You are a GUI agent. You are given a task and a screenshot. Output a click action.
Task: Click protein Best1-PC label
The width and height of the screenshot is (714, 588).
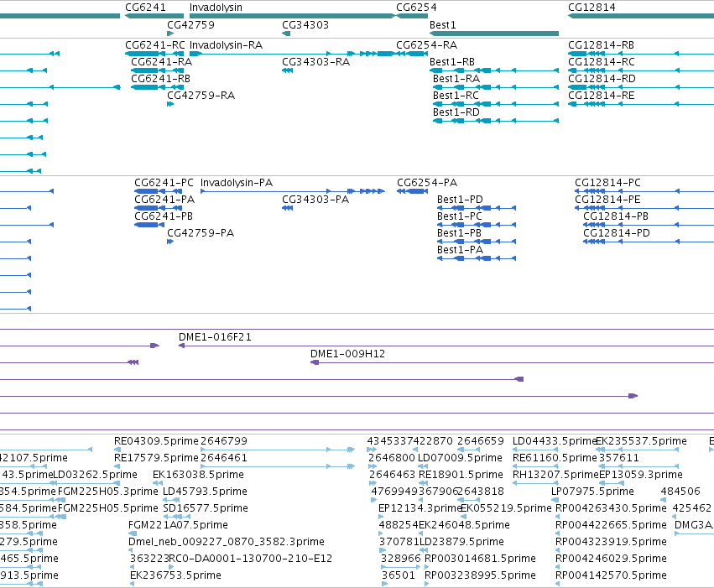click(x=460, y=216)
